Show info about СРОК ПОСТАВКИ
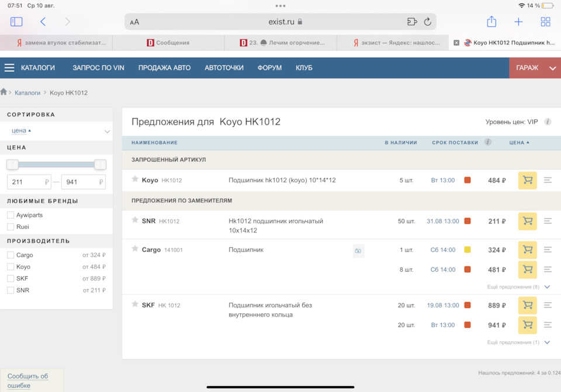Screen dimensions: 561x392 487,142
